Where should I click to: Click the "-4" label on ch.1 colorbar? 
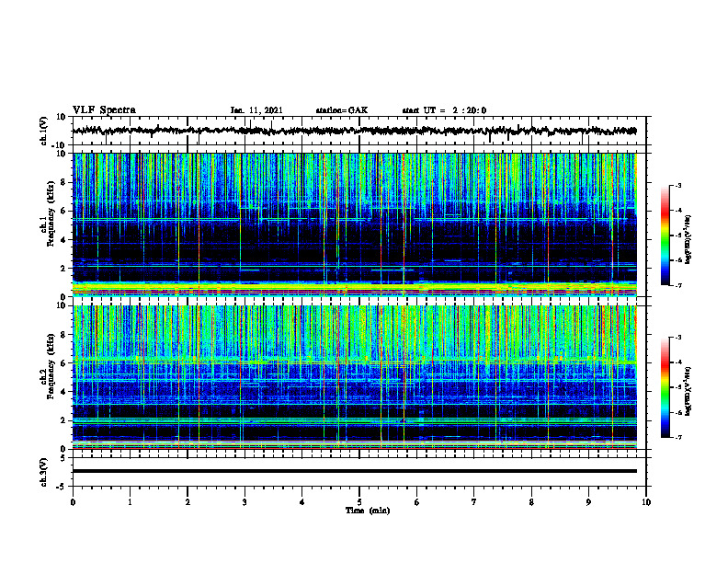coord(678,211)
